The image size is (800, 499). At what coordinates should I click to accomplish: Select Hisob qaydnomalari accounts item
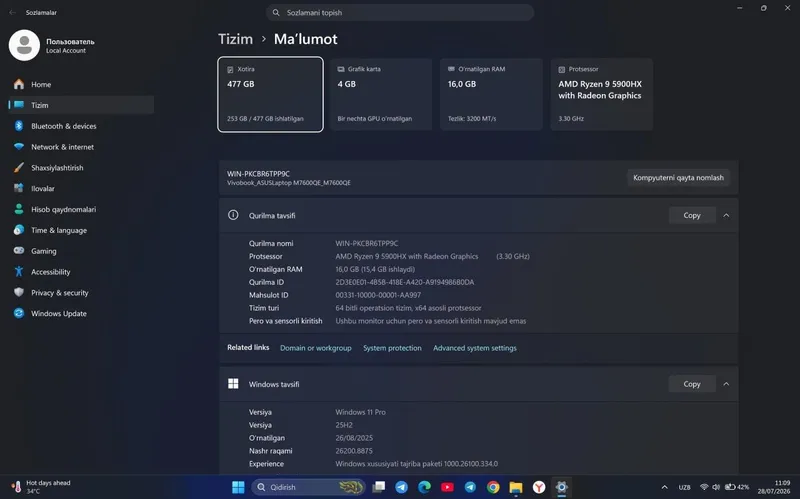coord(82,209)
